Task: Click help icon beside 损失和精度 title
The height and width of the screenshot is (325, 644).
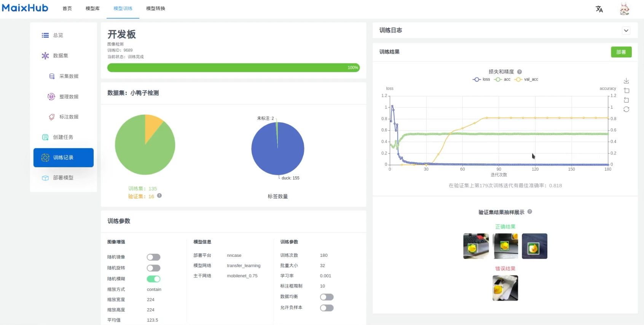Action: pyautogui.click(x=520, y=72)
